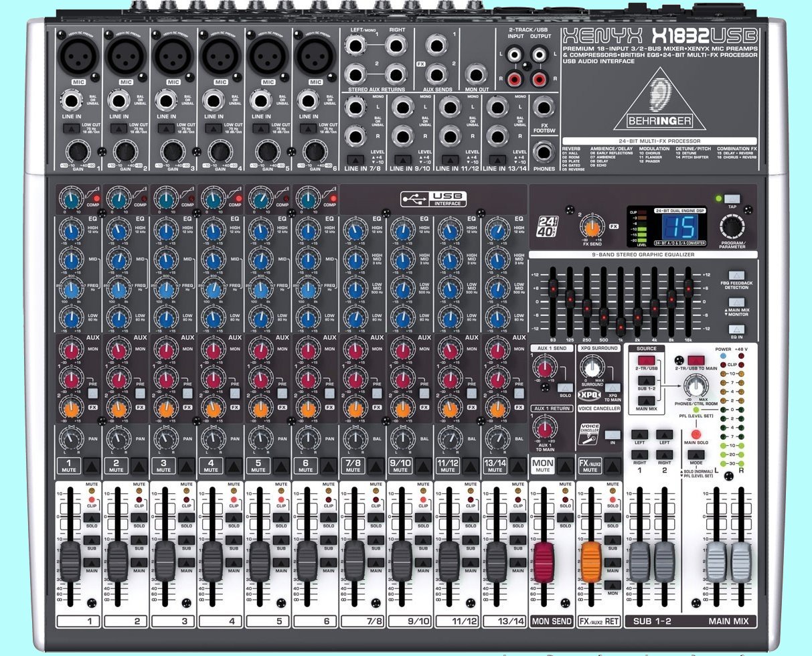The image size is (812, 656).
Task: Click the Voice Canceller microphone logo
Action: click(x=590, y=434)
